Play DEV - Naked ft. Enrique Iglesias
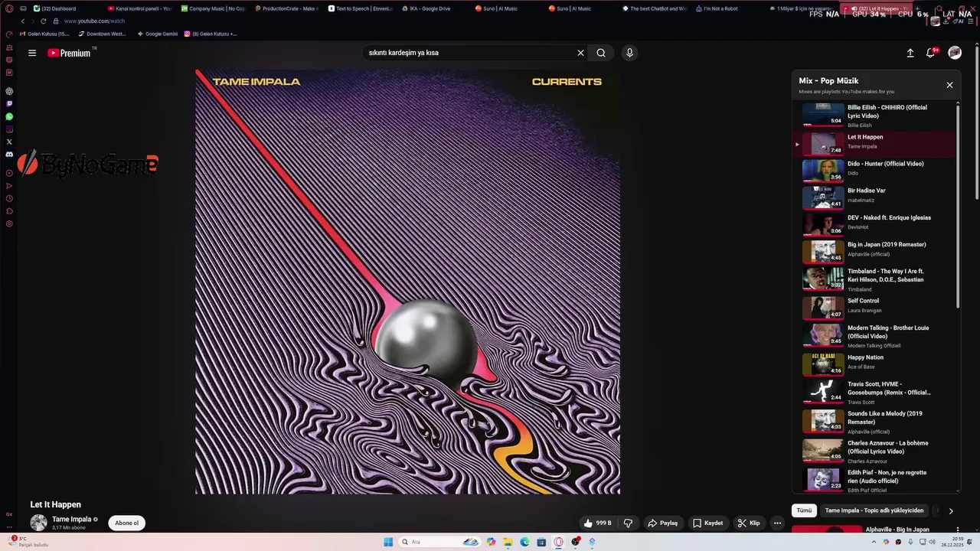 click(x=874, y=223)
